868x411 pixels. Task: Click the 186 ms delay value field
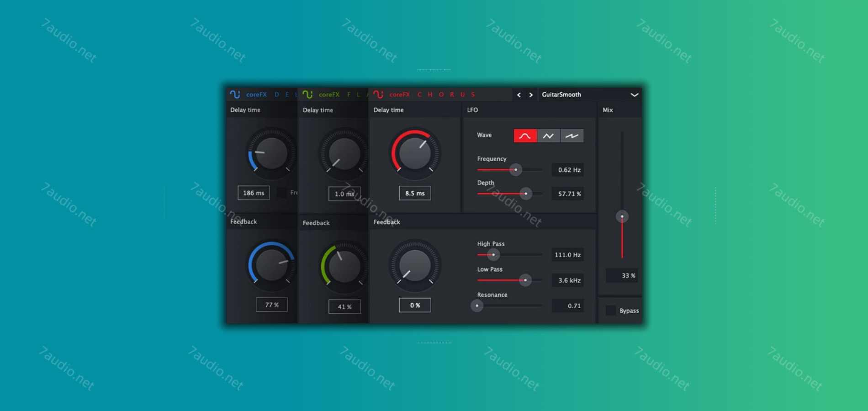tap(254, 193)
